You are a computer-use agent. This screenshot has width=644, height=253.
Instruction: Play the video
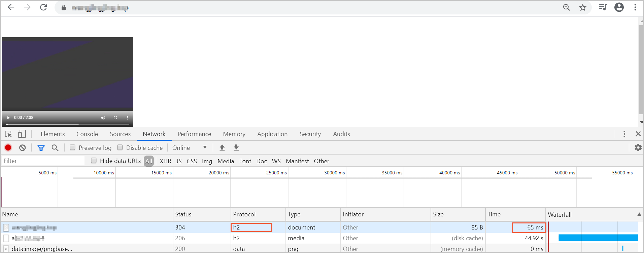pos(8,118)
